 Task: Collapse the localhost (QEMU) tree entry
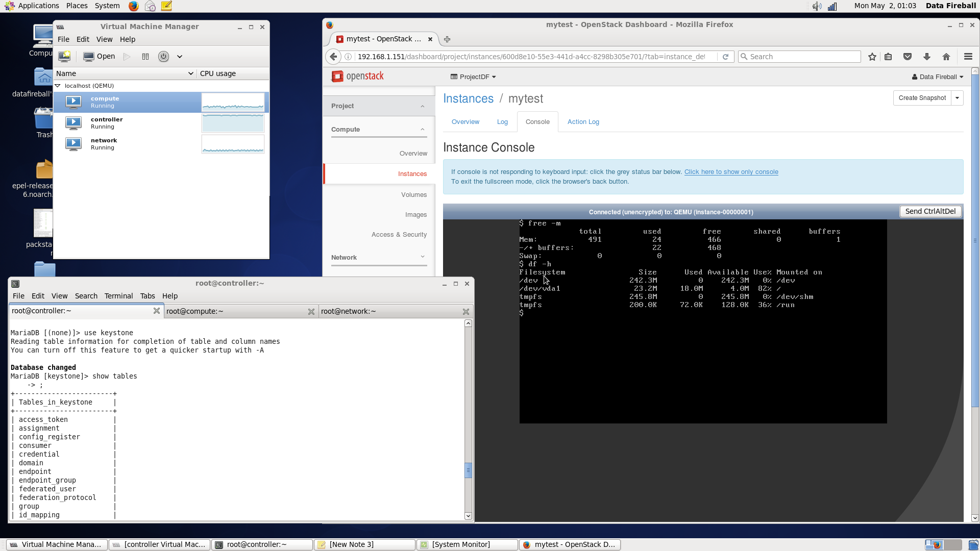[x=57, y=85]
